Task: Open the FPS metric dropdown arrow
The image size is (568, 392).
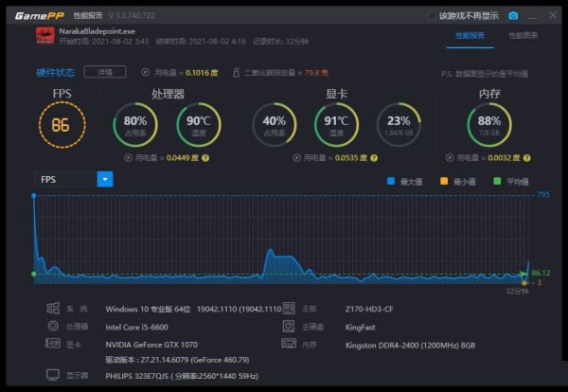Action: coord(105,179)
